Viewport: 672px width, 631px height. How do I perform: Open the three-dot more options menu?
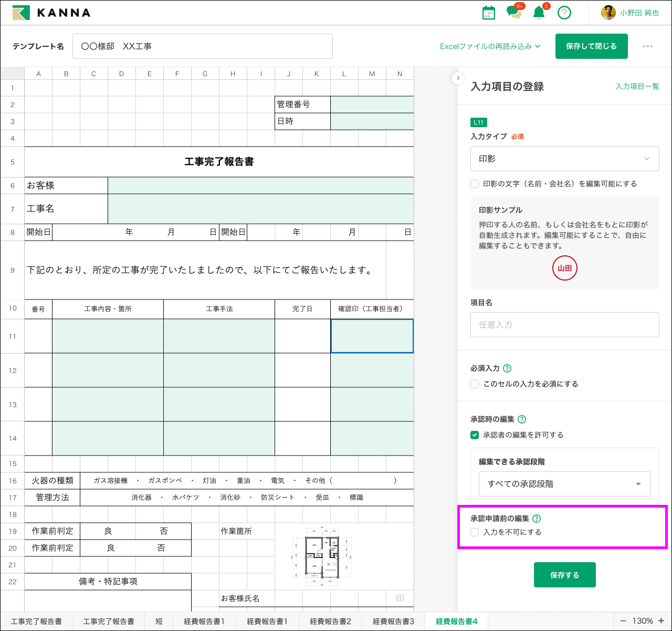coord(648,46)
